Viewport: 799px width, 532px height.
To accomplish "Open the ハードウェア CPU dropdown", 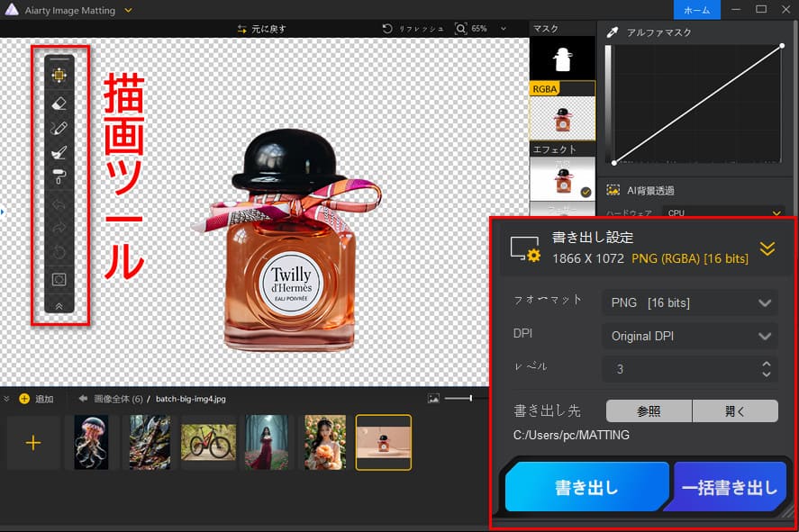I will click(x=723, y=212).
